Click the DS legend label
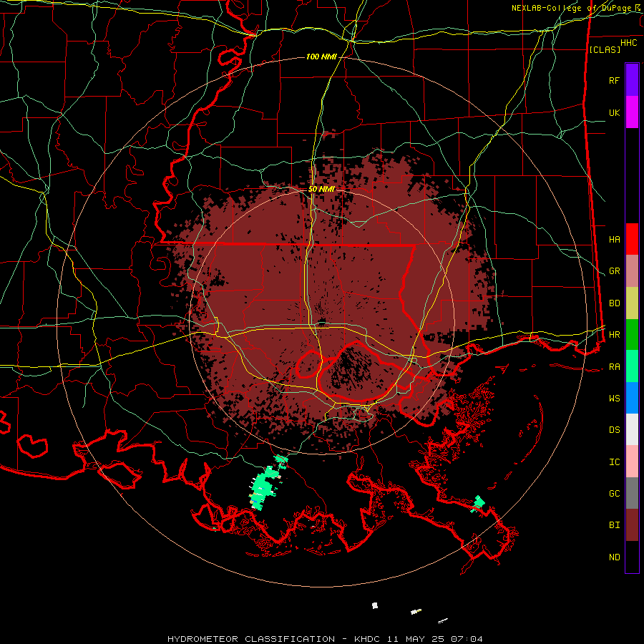Image resolution: width=644 pixels, height=644 pixels. (614, 430)
